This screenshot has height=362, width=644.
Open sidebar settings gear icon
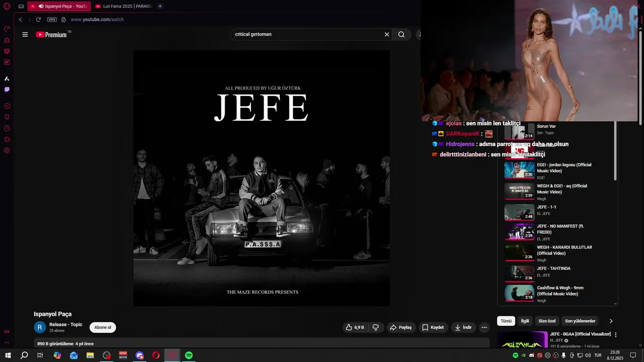(x=7, y=150)
